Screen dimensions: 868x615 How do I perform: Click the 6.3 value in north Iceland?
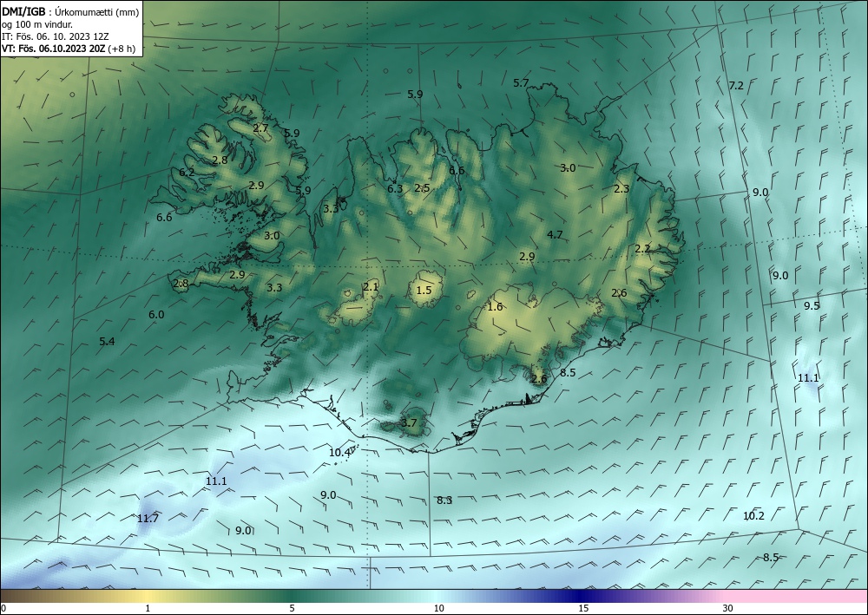point(395,189)
